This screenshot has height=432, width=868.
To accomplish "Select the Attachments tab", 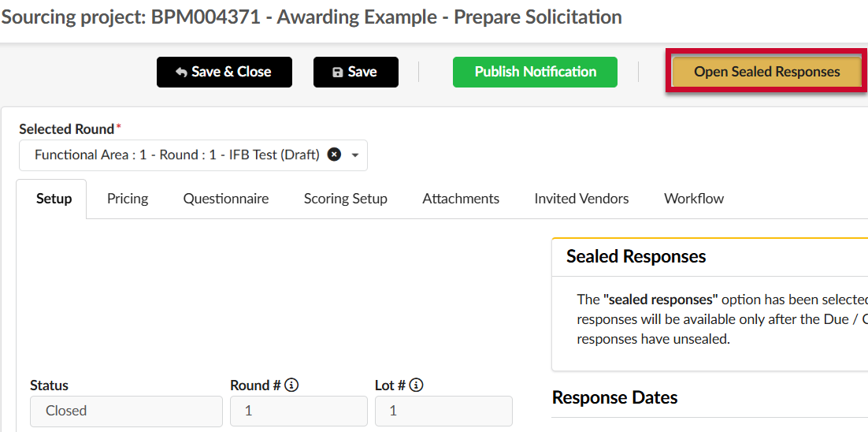I will pyautogui.click(x=461, y=199).
